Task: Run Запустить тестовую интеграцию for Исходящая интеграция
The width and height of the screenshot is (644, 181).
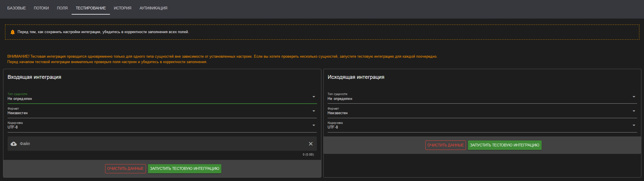Action: click(505, 145)
